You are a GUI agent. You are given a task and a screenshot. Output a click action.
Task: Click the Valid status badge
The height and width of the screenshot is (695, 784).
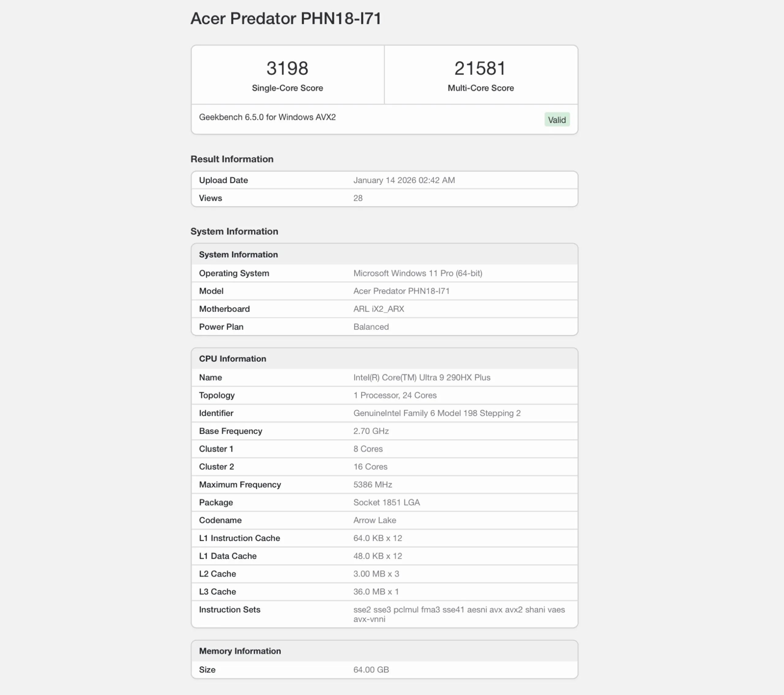[556, 120]
